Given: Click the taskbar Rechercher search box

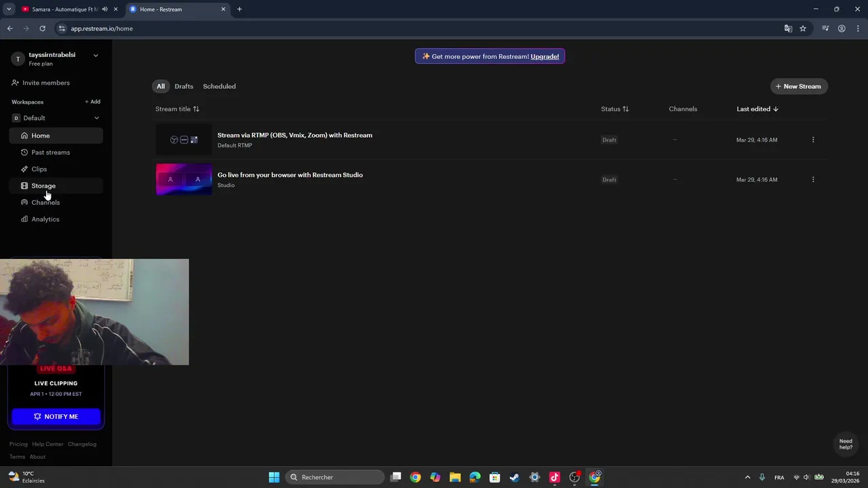Looking at the screenshot, I should tap(335, 477).
